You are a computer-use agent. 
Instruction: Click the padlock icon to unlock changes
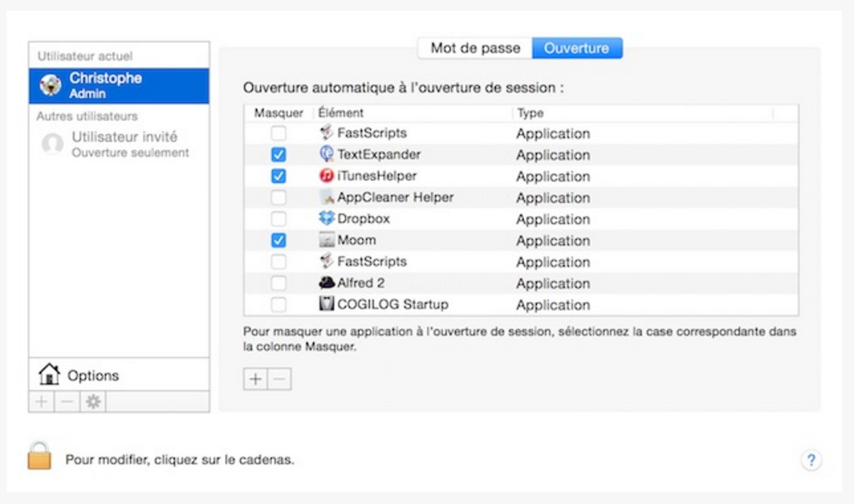point(39,456)
